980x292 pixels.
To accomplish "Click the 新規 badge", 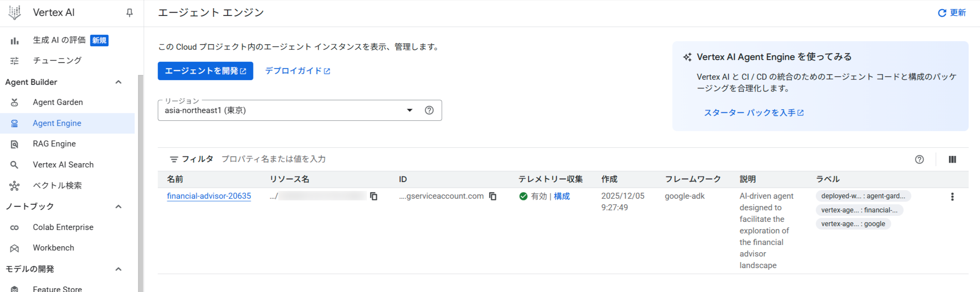I will [x=99, y=40].
